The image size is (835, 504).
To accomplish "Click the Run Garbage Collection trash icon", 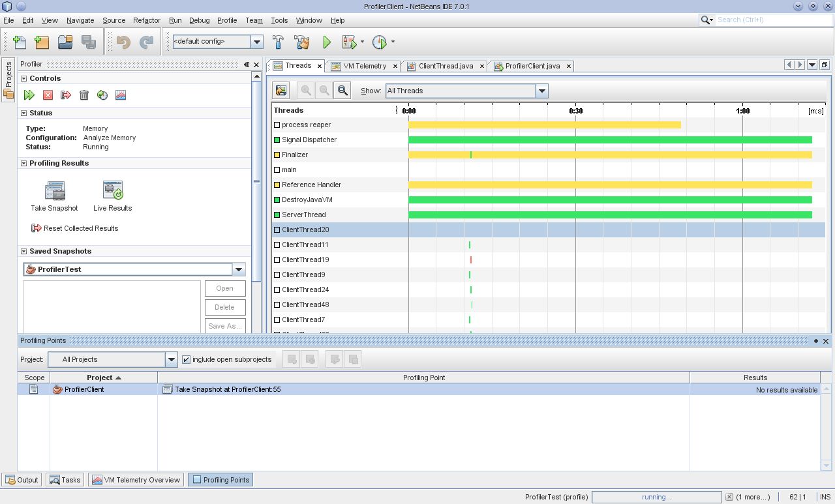I will (84, 95).
